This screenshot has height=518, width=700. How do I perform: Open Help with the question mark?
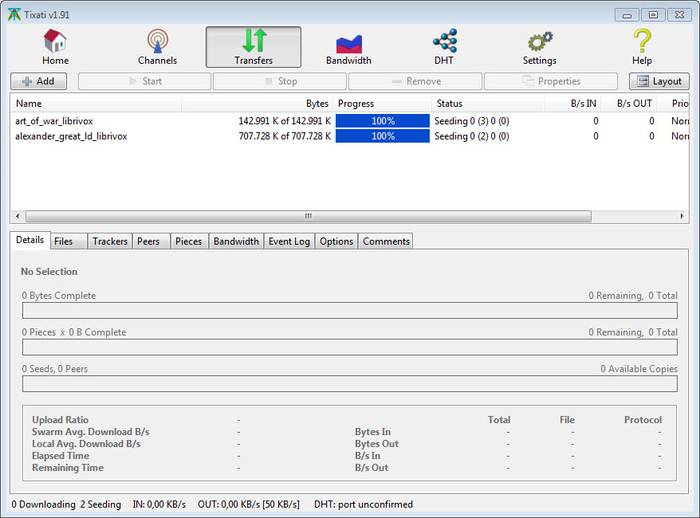click(642, 47)
